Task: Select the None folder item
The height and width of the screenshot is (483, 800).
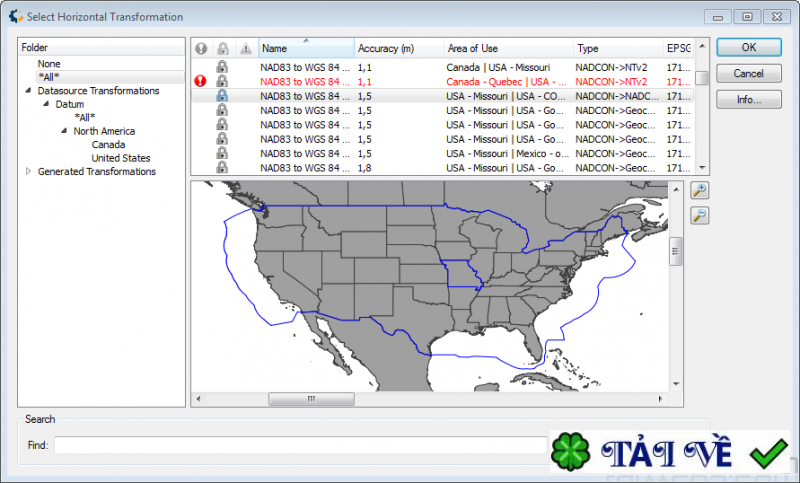Action: (49, 64)
